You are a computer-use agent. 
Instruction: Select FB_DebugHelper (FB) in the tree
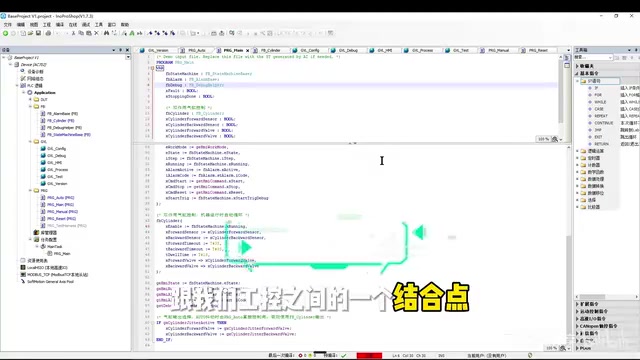pos(64,128)
